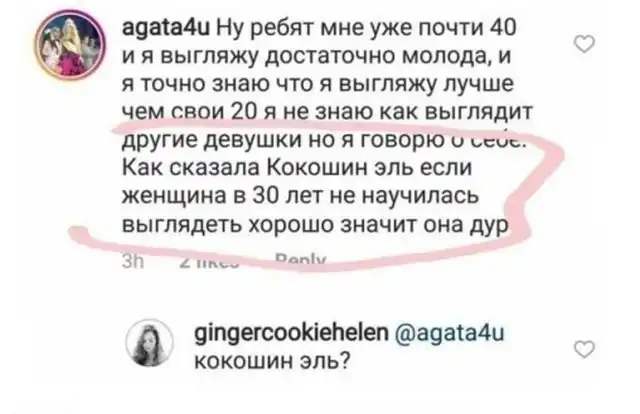The height and width of the screenshot is (414, 640).
Task: Open the gingercookiehelen username link
Action: [x=292, y=334]
